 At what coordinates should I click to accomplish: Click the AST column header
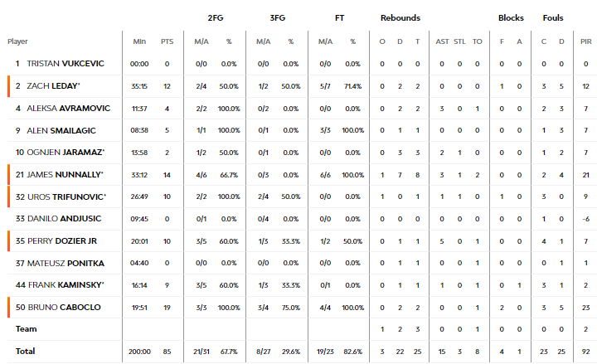point(442,41)
